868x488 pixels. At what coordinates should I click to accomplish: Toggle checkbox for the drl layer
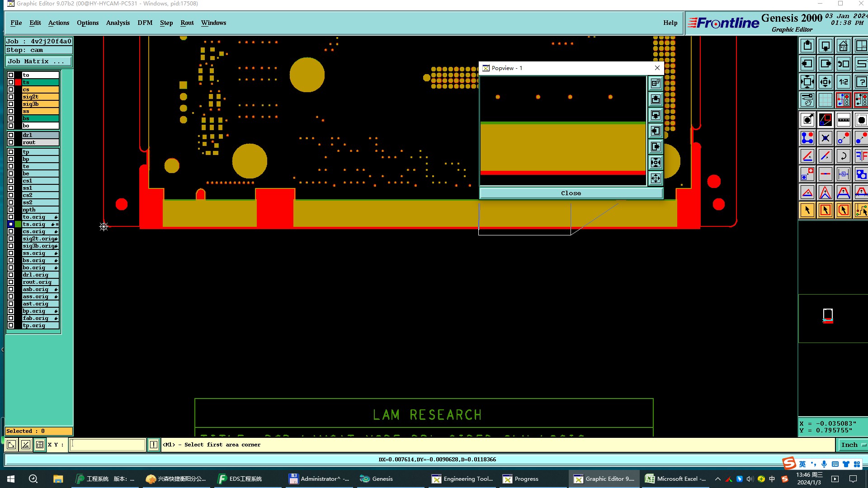[x=11, y=135]
